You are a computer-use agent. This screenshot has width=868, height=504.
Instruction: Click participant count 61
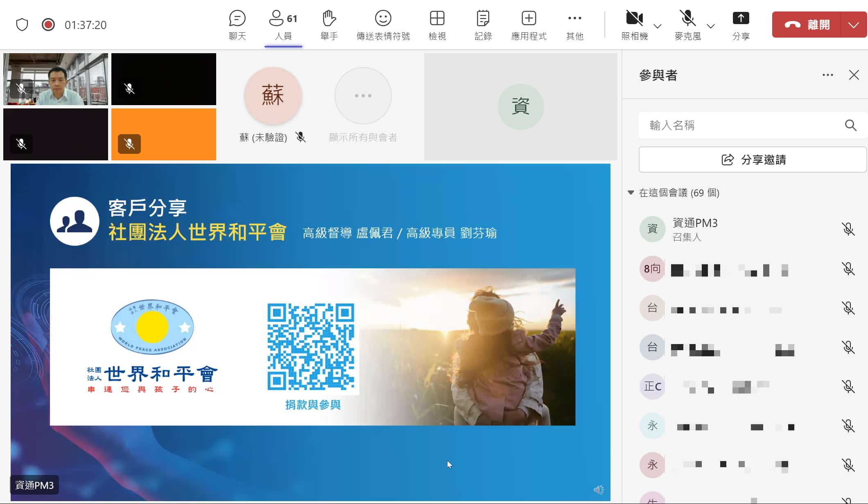(292, 18)
